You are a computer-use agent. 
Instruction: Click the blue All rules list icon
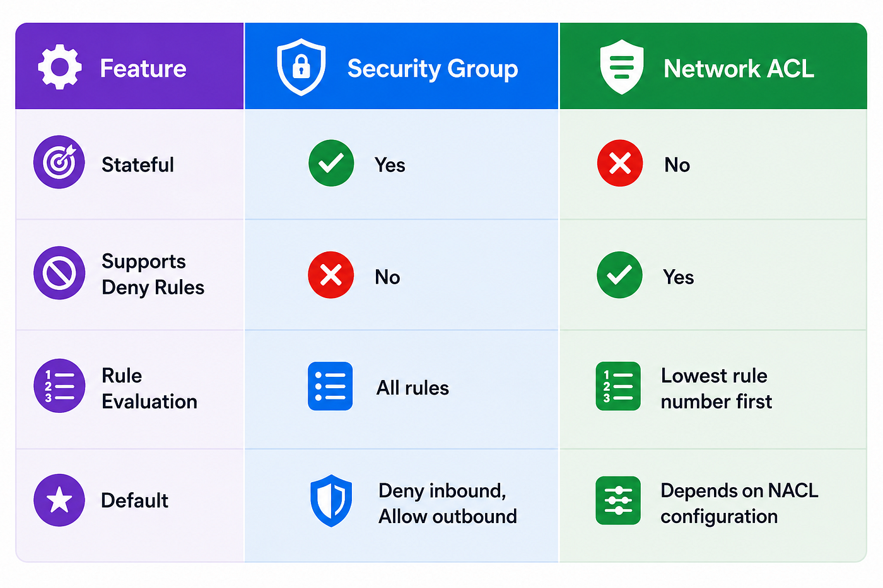point(330,386)
